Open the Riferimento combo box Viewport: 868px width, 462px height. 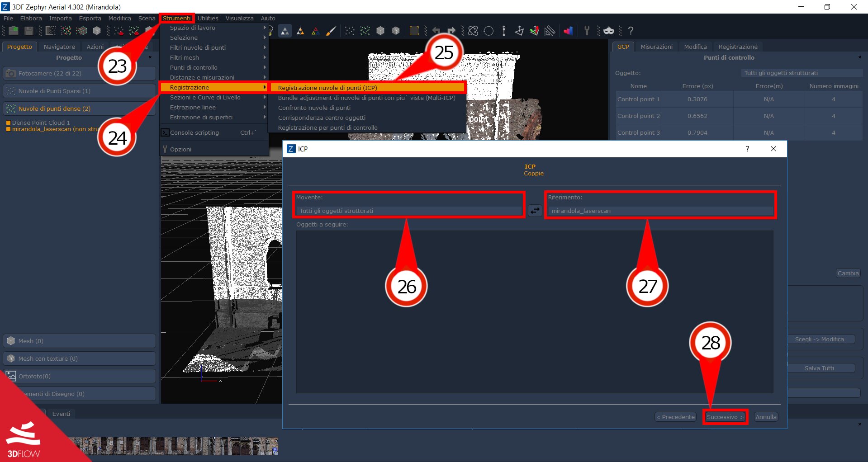coord(660,211)
